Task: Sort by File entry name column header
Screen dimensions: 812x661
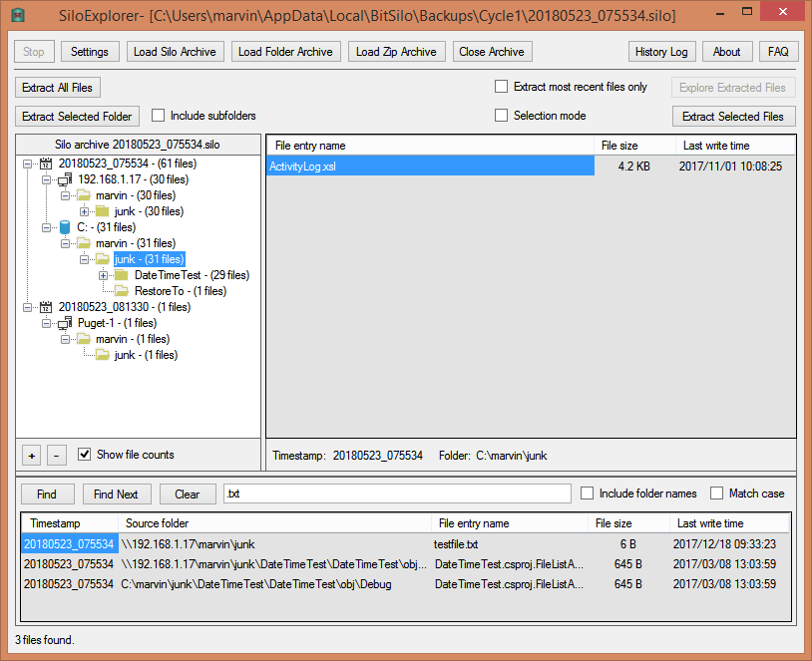Action: click(x=430, y=146)
